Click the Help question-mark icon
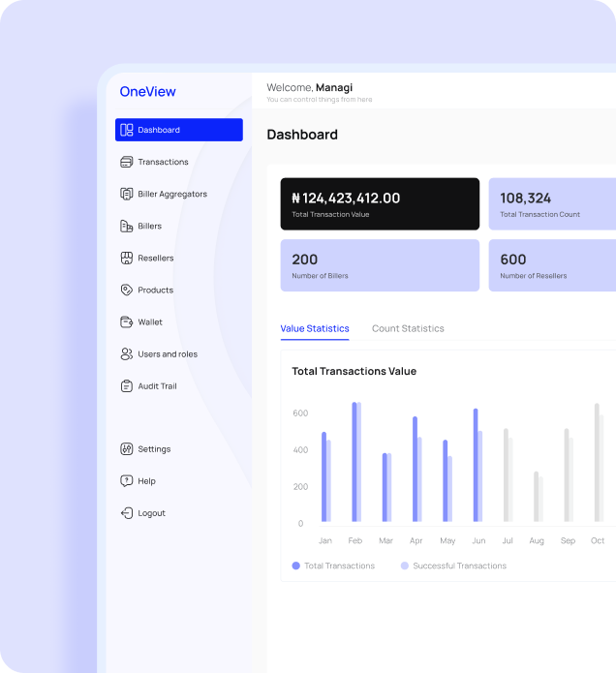616x673 pixels. 126,481
